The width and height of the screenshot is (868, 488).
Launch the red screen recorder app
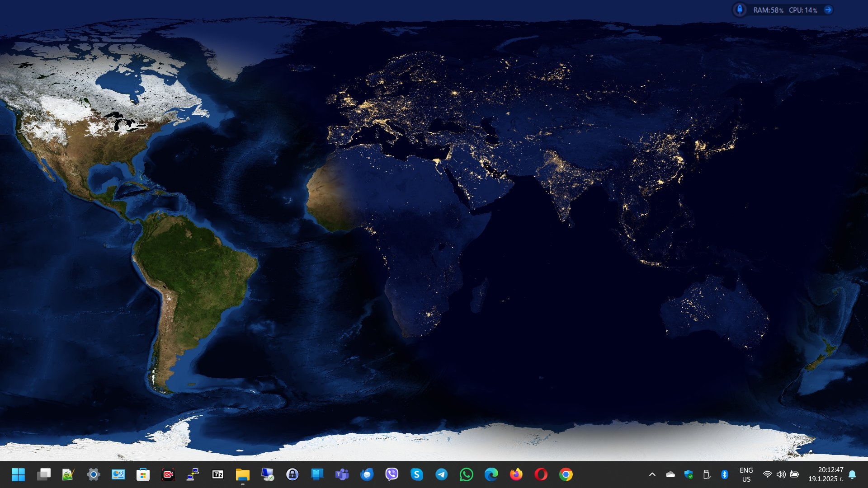[x=168, y=474]
